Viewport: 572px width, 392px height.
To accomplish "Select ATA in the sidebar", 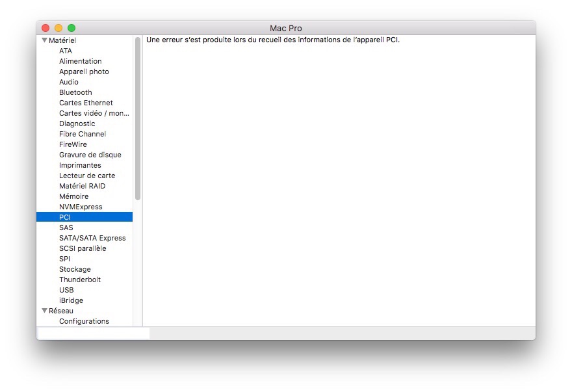I will 66,51.
